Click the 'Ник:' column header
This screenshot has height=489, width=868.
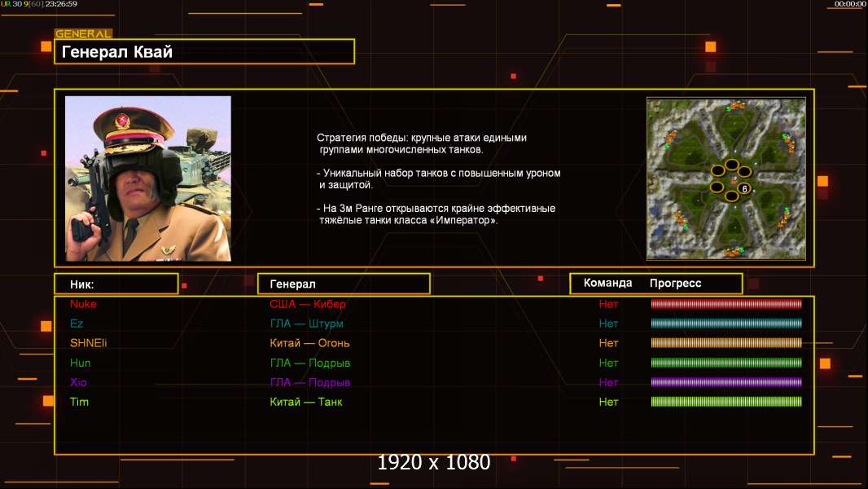click(x=82, y=284)
